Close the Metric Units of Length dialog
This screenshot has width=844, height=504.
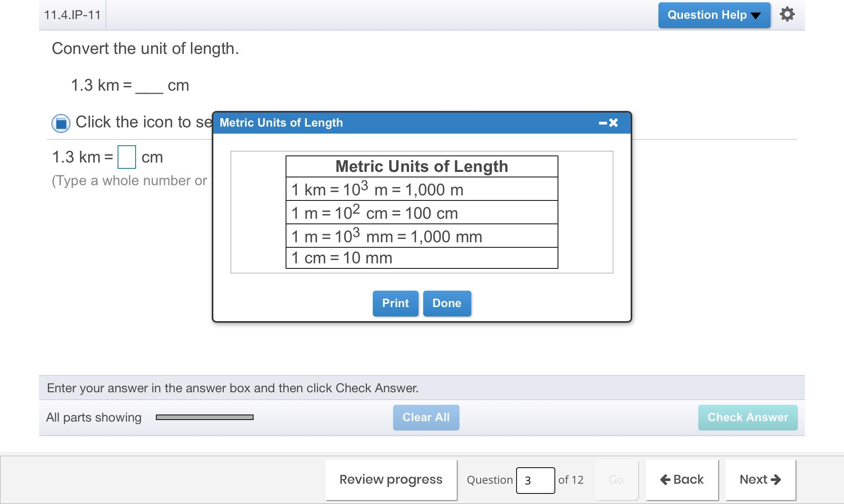click(x=614, y=123)
